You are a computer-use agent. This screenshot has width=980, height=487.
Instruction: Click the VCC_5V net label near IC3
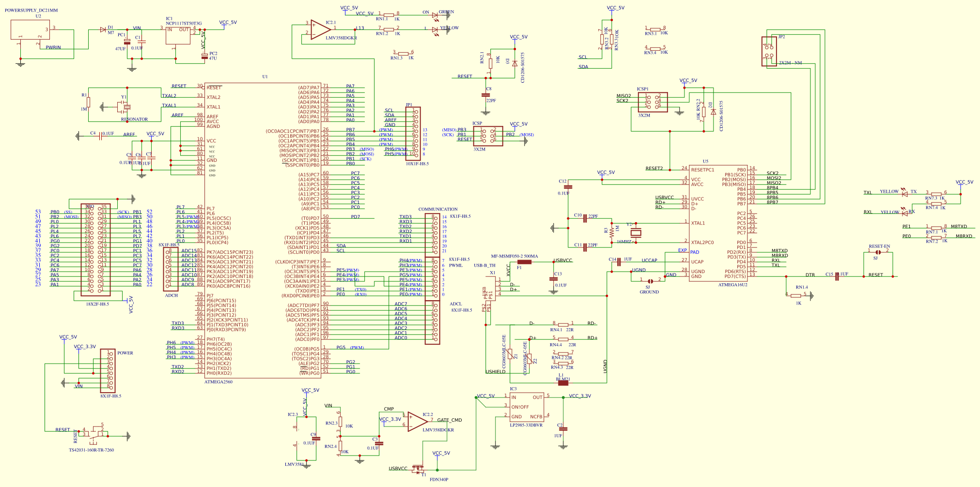[486, 397]
